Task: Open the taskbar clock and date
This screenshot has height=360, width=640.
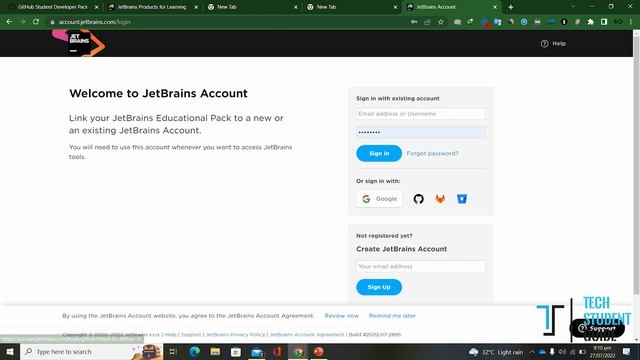Action: tap(602, 351)
